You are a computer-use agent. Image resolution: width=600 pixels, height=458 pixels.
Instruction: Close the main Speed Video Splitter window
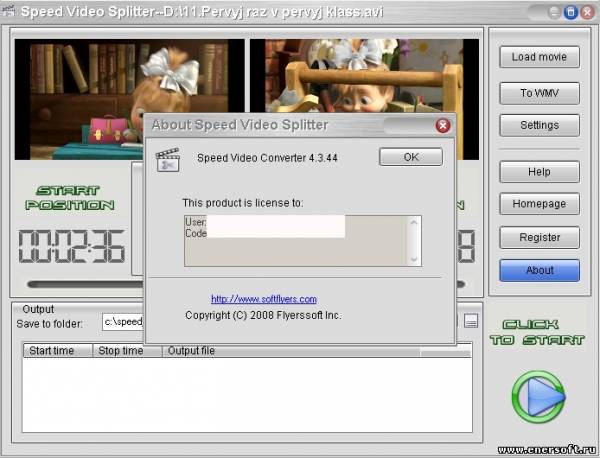click(587, 12)
